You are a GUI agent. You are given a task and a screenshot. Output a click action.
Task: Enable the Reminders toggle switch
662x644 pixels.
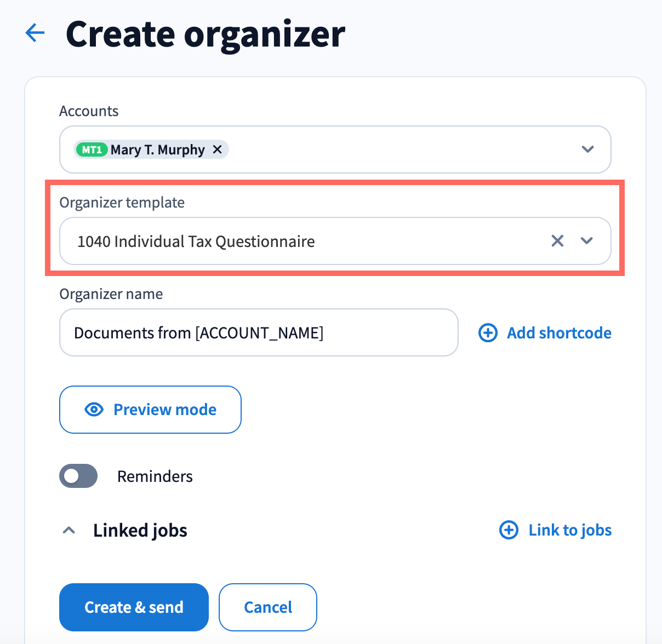pyautogui.click(x=78, y=476)
